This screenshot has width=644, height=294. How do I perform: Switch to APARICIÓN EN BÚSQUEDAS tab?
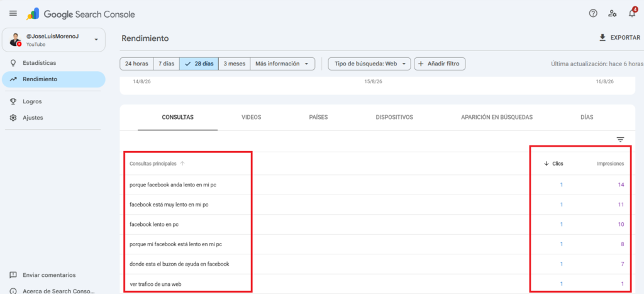pyautogui.click(x=497, y=117)
